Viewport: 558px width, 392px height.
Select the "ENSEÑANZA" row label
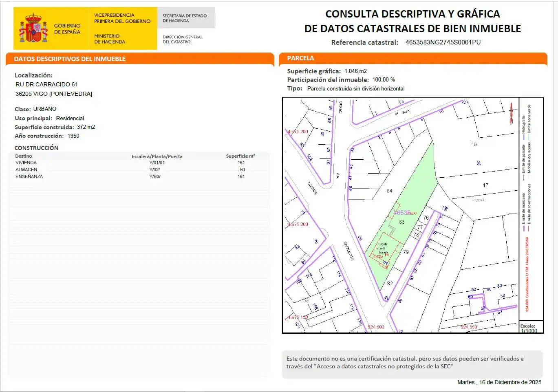click(29, 176)
